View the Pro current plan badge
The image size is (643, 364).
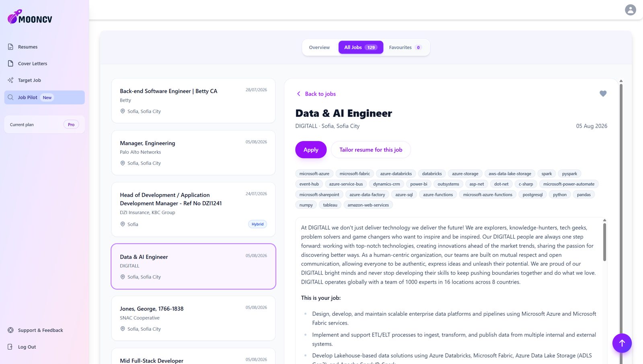[71, 125]
